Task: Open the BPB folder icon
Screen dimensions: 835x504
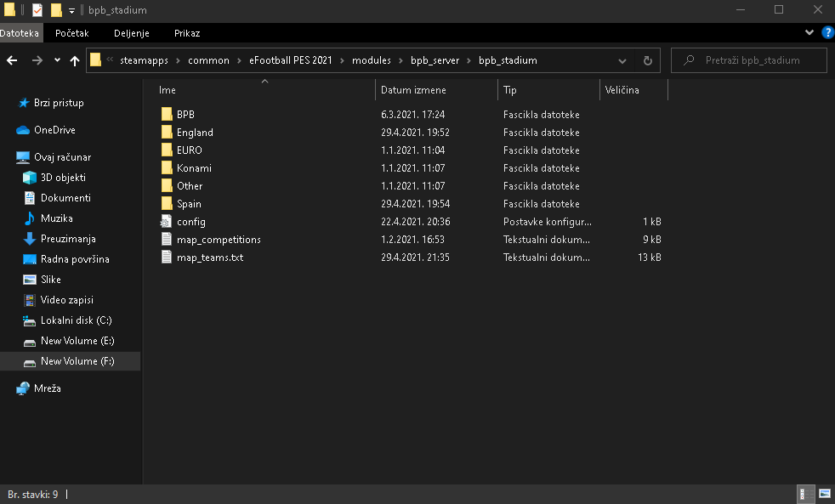Action: [167, 114]
